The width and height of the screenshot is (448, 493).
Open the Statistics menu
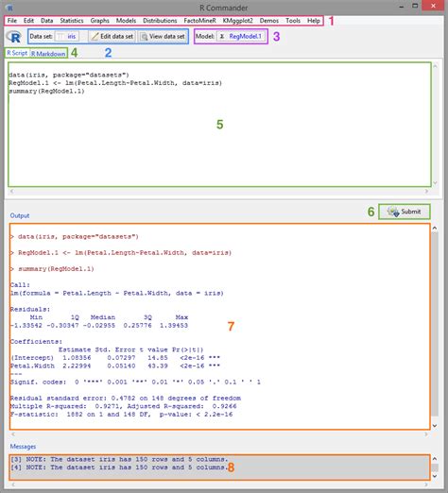click(72, 21)
